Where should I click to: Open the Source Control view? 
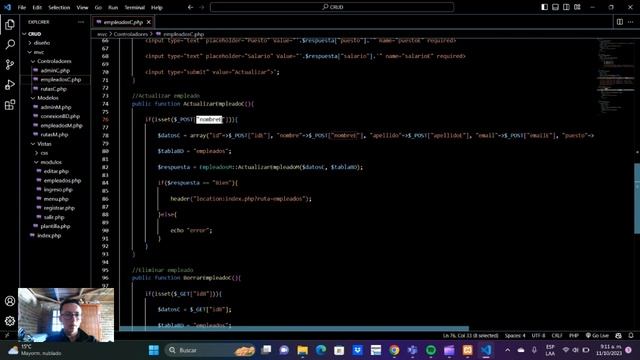point(10,64)
